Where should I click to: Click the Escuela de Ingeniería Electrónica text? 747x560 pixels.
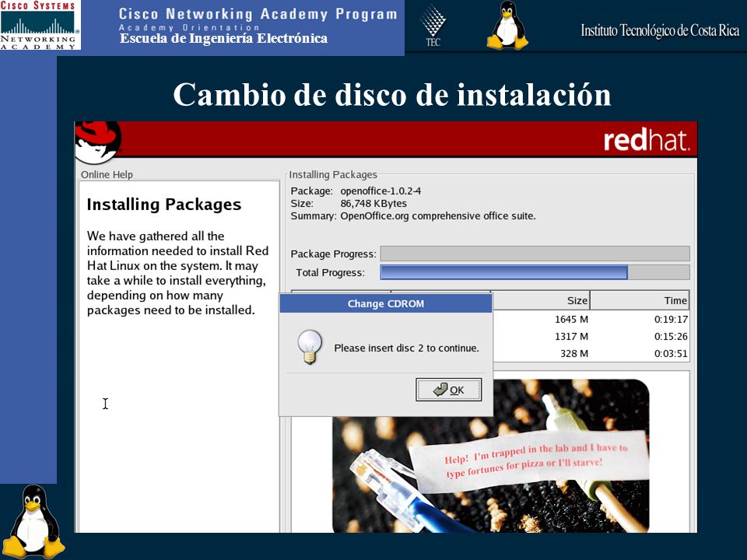tap(223, 39)
